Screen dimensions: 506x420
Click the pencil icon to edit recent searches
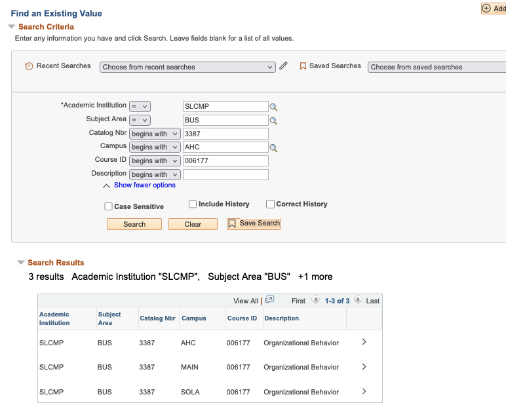tap(283, 66)
